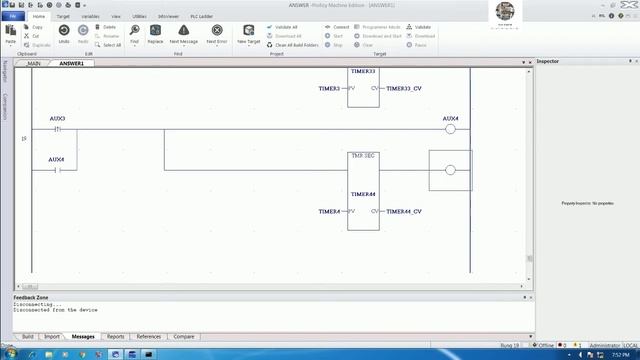Open the References feedback tab
640x360 pixels.
pyautogui.click(x=149, y=337)
